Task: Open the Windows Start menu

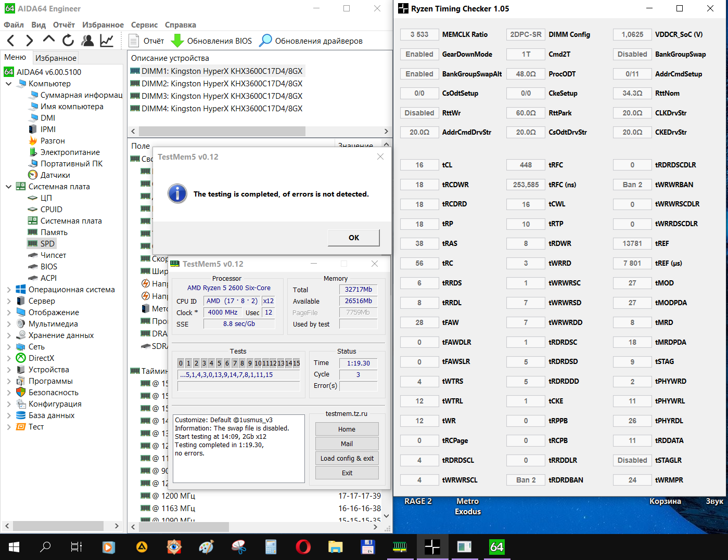Action: (x=14, y=547)
